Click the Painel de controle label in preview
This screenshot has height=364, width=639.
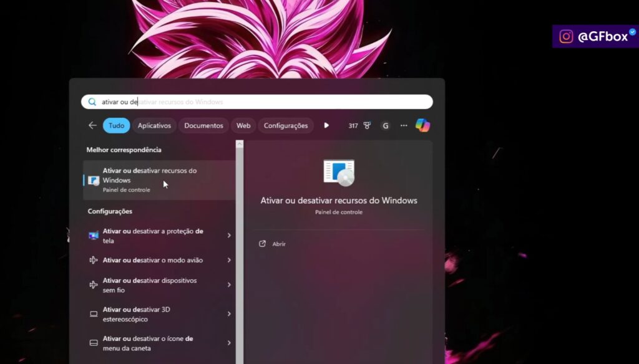point(339,212)
